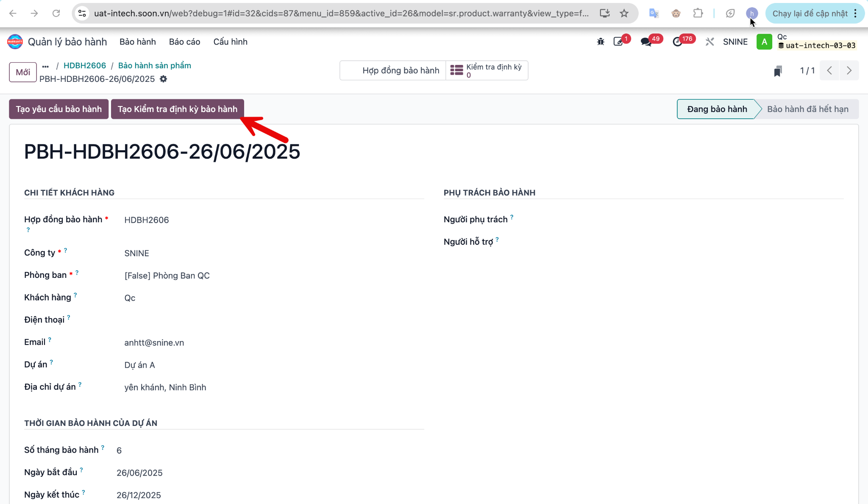
Task: Select the Đang bảo hành status
Action: click(x=717, y=109)
